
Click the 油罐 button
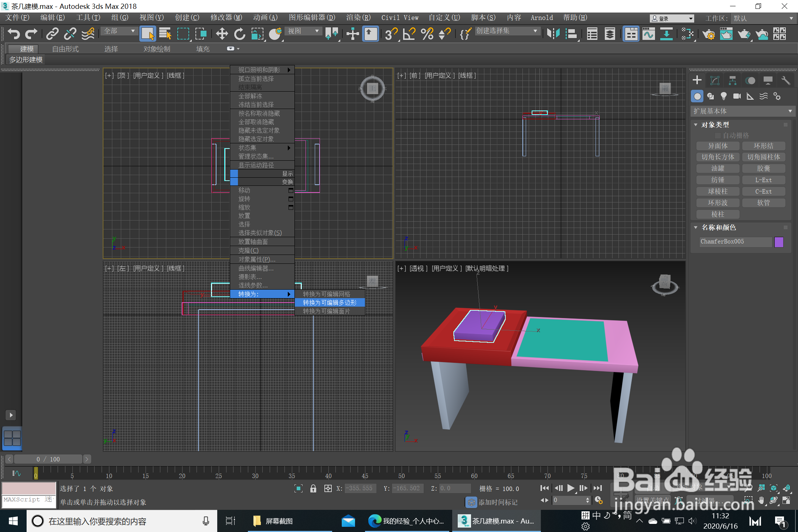tap(718, 168)
